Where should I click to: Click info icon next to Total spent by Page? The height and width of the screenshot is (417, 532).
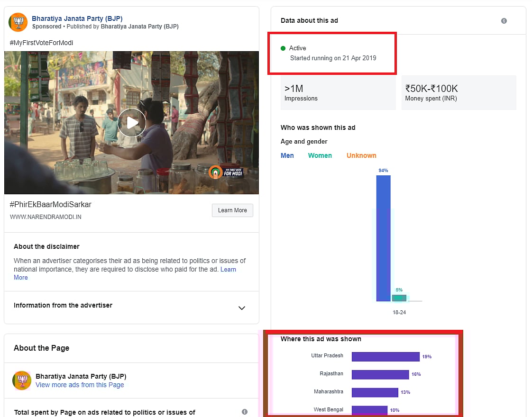click(245, 412)
